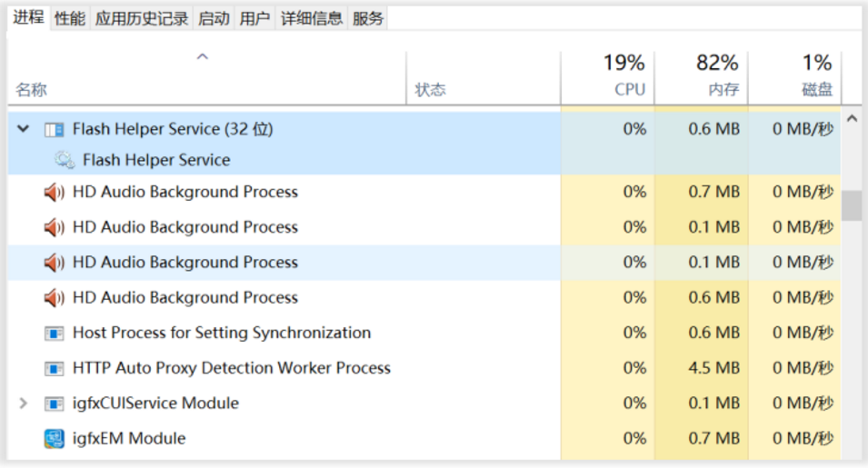Click the speaker icon of the 0.7 MB HD Audio process
The image size is (868, 468).
coord(55,193)
